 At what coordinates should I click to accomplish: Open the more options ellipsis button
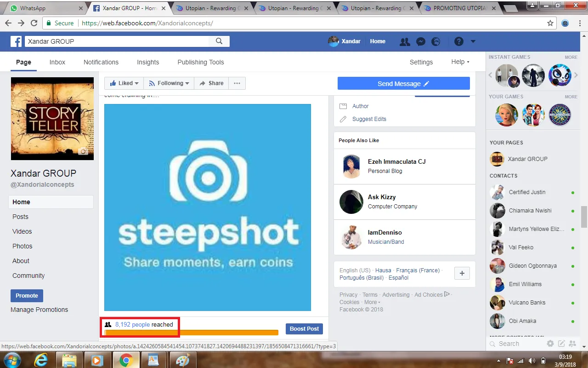coord(237,83)
